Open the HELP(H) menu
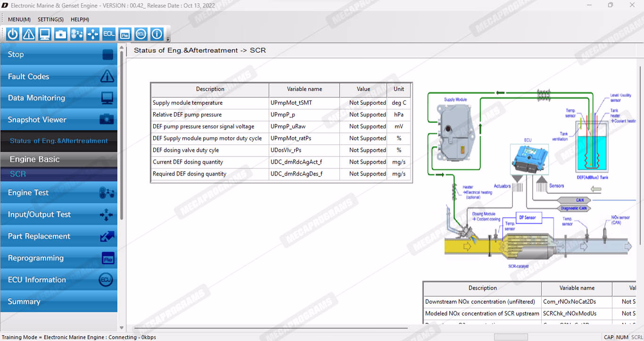This screenshot has height=341, width=644. point(80,19)
